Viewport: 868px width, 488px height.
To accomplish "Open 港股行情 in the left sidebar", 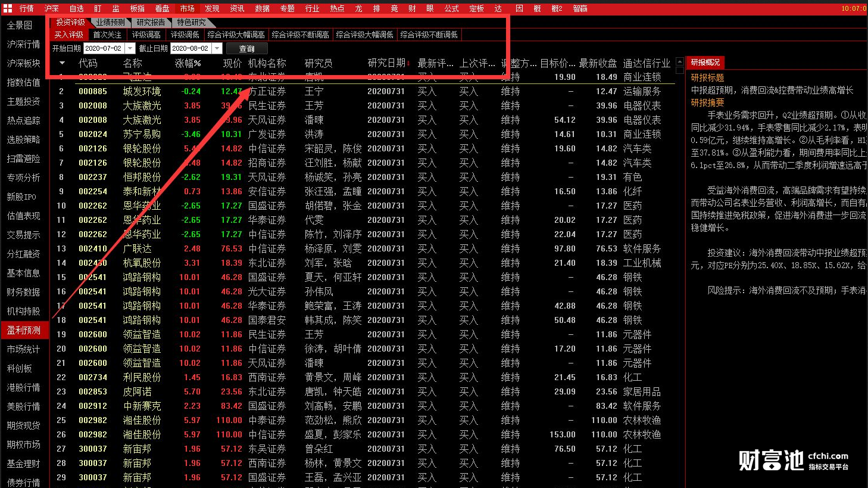I will click(x=24, y=387).
